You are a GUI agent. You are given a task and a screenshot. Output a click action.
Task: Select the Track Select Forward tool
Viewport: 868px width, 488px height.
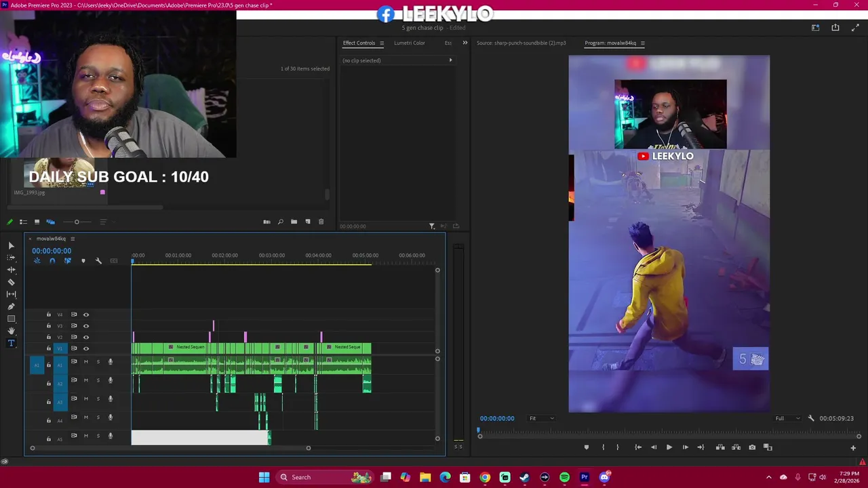11,258
